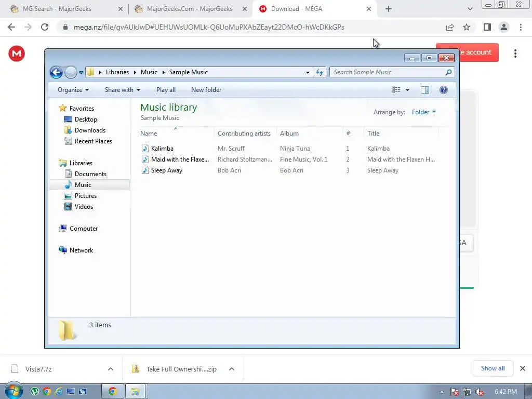Sort by the Album column header
Viewport: 532px width, 399px height.
[310, 134]
